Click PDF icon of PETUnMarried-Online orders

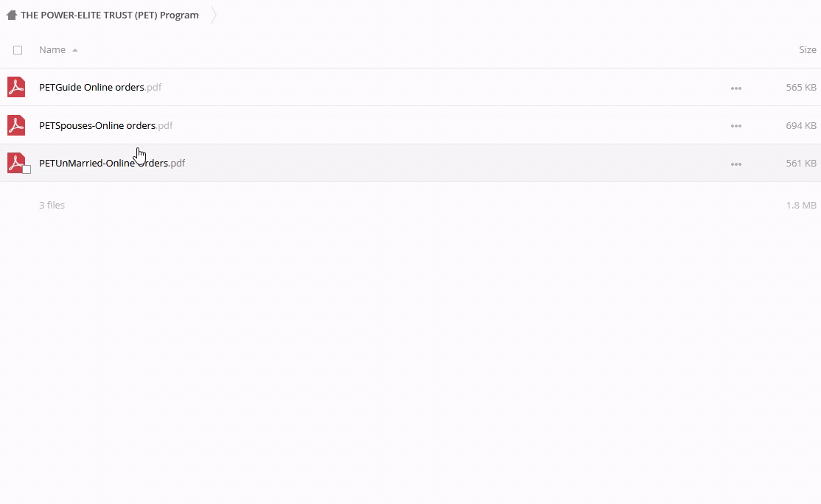point(16,163)
